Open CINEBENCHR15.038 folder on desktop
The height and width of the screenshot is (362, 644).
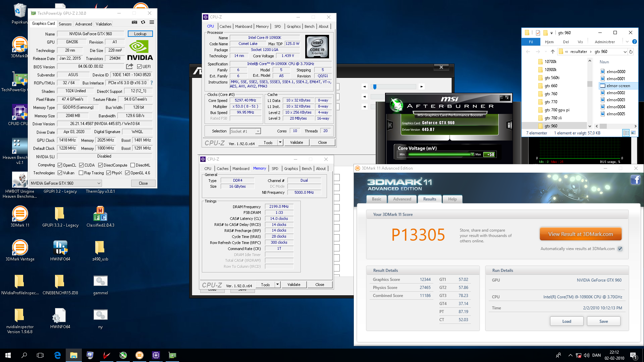click(60, 284)
